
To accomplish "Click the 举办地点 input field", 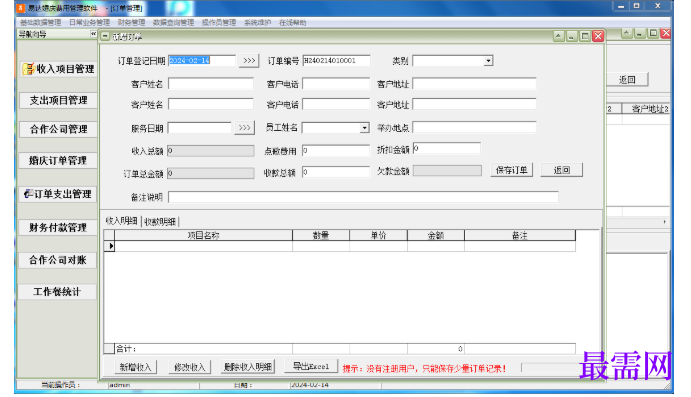I will [474, 128].
